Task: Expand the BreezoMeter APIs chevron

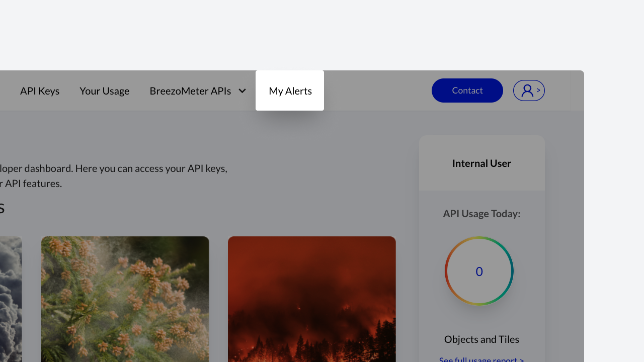Action: click(242, 91)
